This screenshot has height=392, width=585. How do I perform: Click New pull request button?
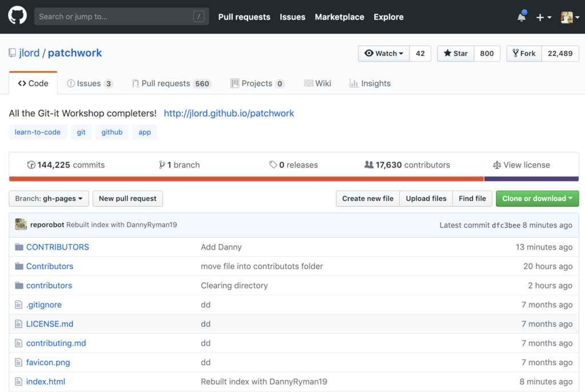click(x=127, y=199)
